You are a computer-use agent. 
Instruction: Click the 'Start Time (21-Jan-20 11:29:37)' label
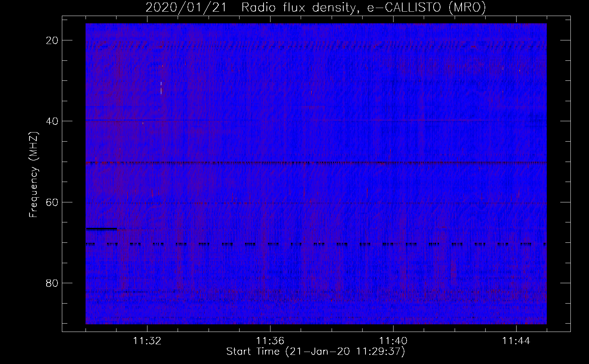[316, 352]
